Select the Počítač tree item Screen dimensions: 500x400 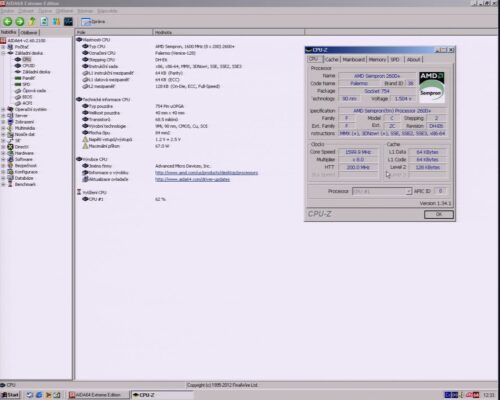(22, 47)
